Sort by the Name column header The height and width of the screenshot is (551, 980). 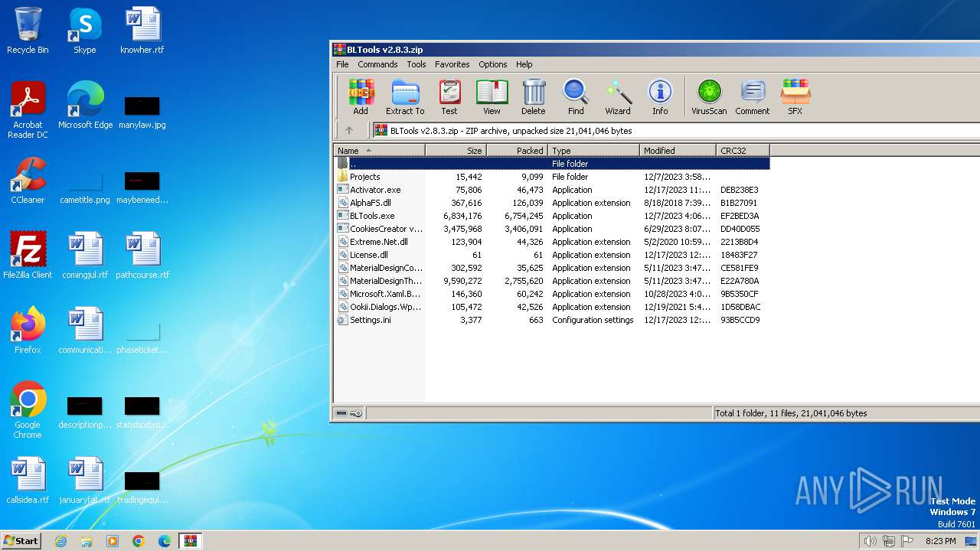[x=380, y=151]
